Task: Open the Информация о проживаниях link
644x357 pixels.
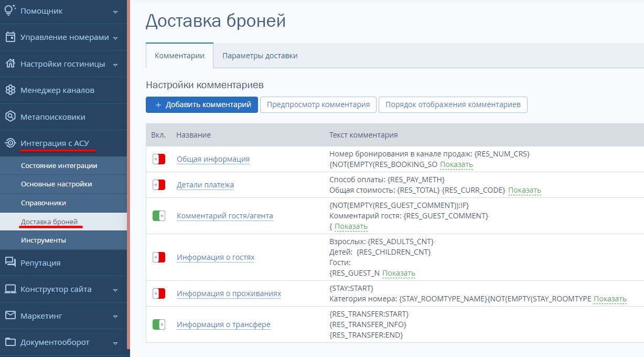Action: tap(229, 293)
